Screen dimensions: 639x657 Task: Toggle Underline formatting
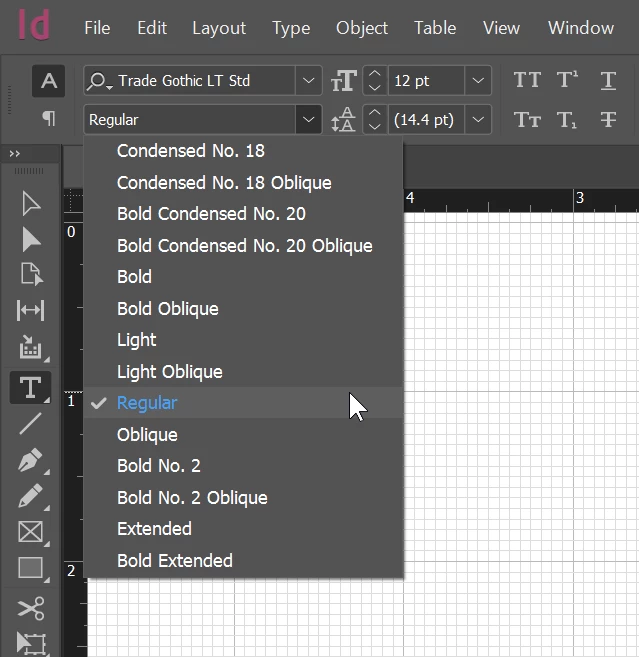[x=608, y=80]
